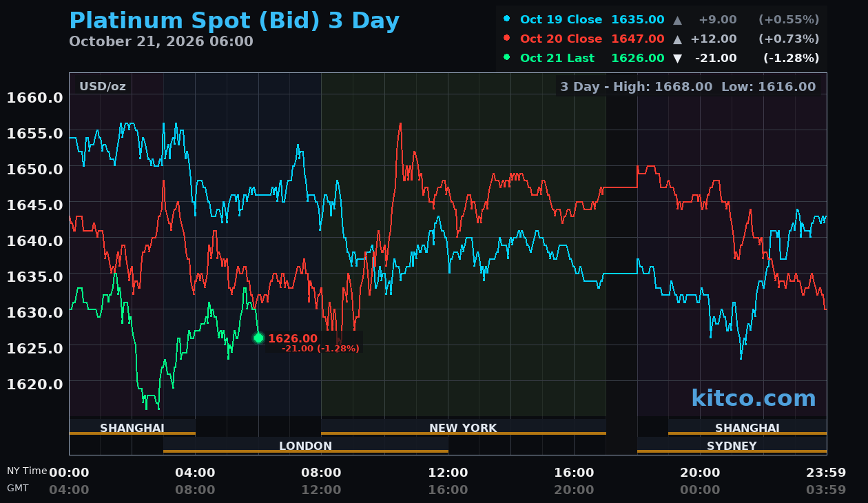
Task: Click the 1630.0 y-axis label
Action: point(34,312)
